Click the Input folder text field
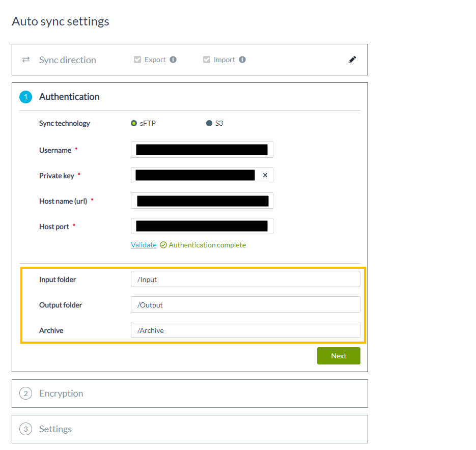The image size is (476, 450). pos(245,279)
